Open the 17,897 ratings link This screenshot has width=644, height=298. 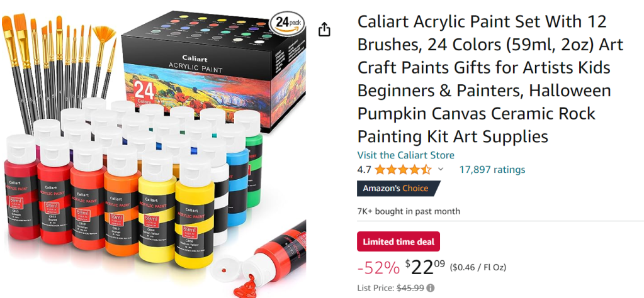[492, 169]
